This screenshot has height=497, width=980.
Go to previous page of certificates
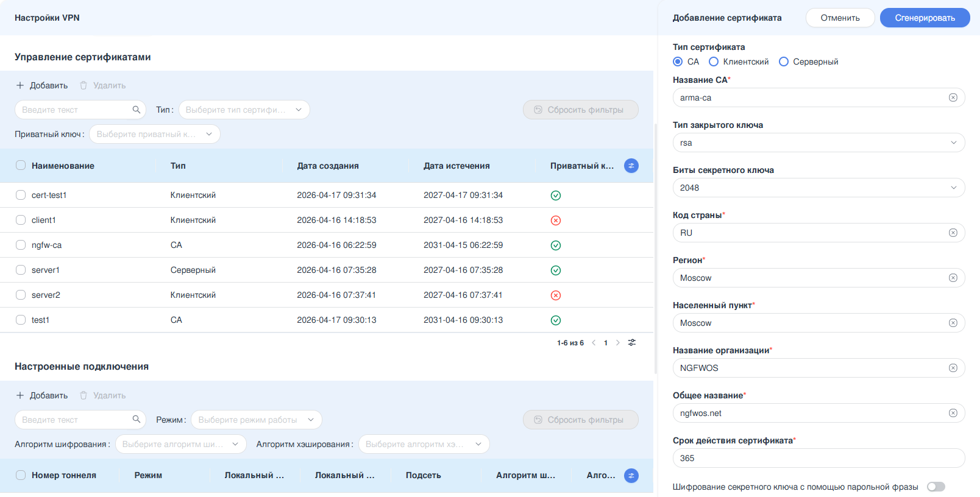pyautogui.click(x=594, y=343)
